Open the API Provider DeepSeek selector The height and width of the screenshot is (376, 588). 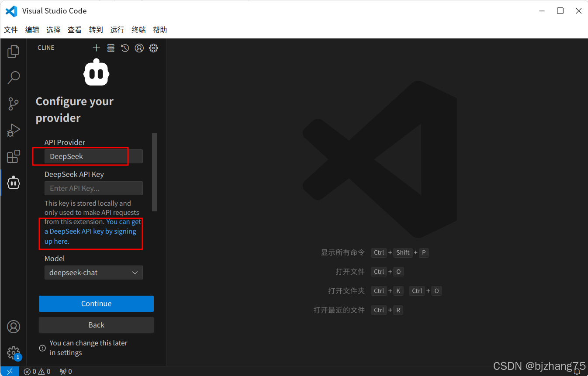(x=93, y=156)
